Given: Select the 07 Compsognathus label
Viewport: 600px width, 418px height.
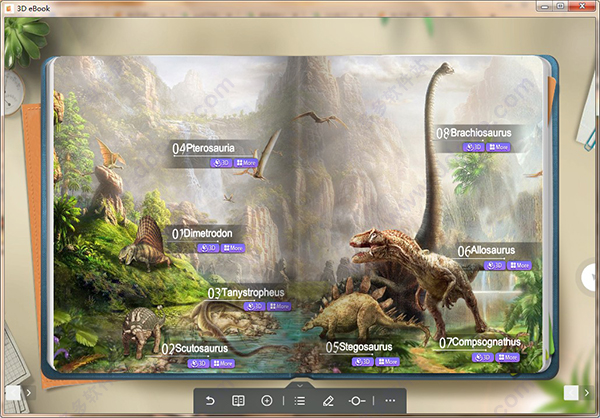Looking at the screenshot, I should click(x=480, y=342).
